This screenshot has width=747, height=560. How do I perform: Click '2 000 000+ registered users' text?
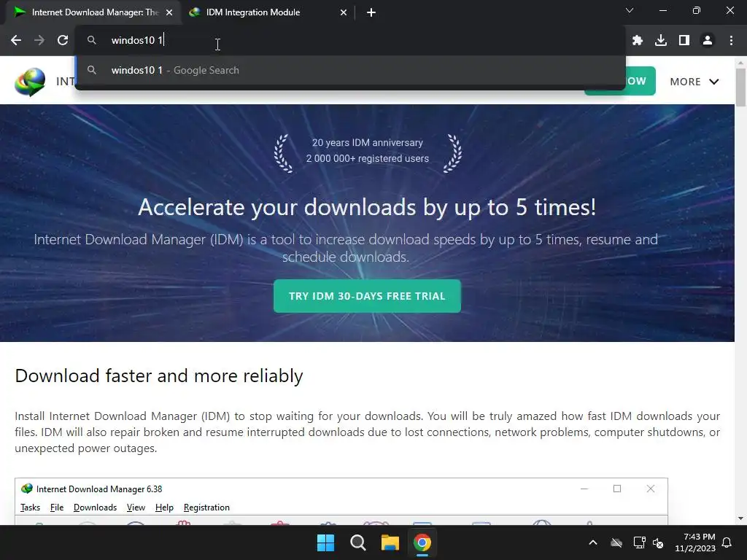(368, 158)
